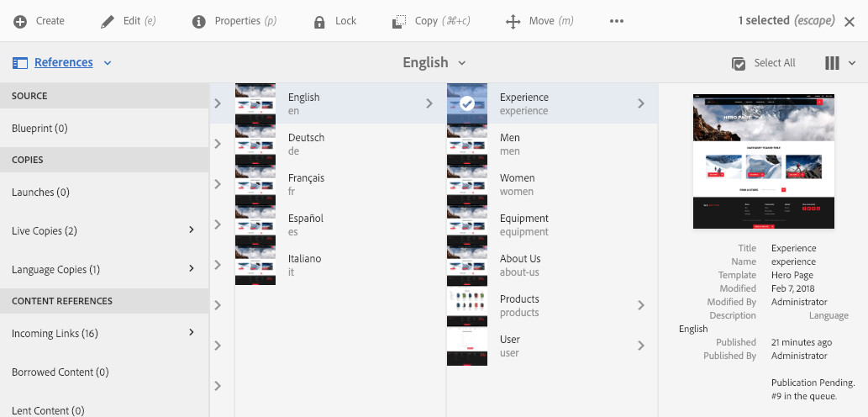868x417 pixels.
Task: Select the Deutsch language row
Action: (x=340, y=144)
